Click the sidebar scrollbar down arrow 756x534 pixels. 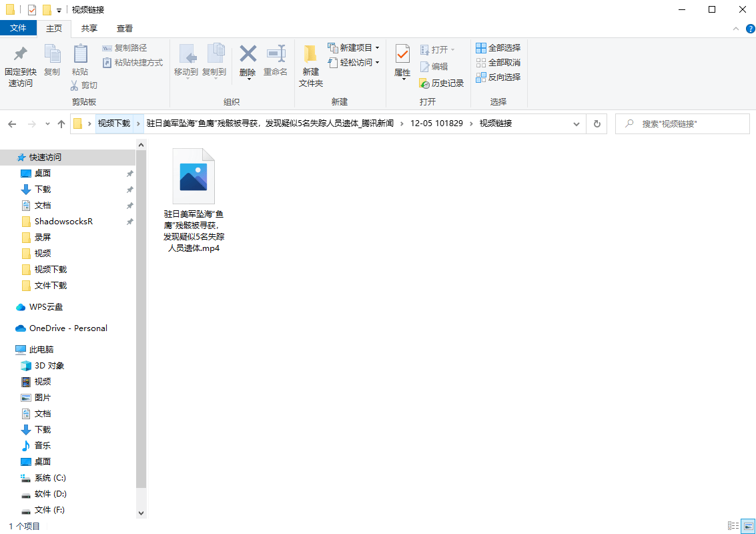coord(141,513)
